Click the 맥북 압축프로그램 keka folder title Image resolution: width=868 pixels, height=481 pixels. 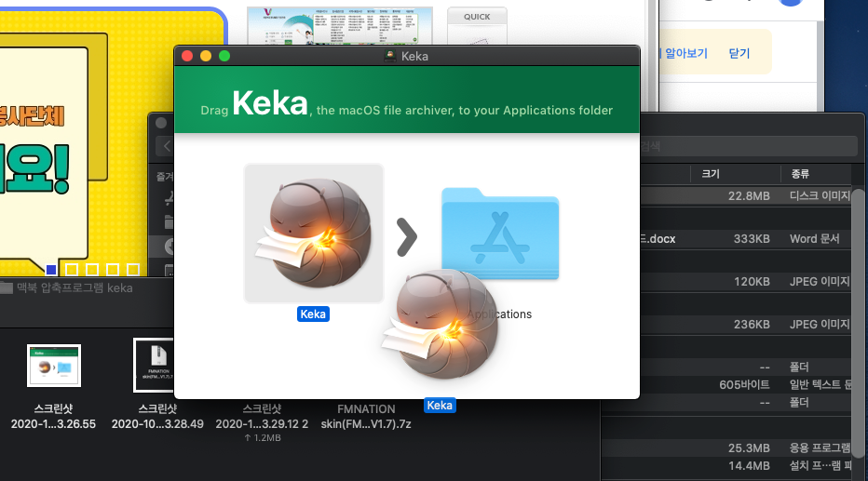[75, 288]
